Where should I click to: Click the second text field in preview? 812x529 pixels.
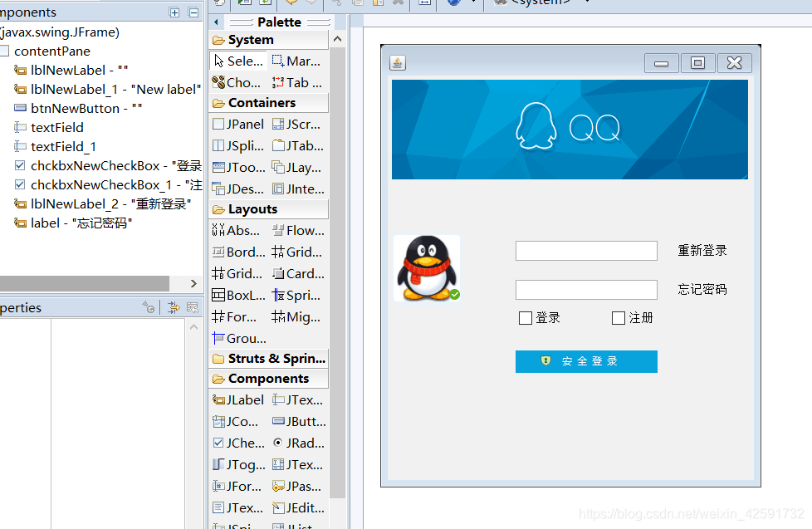click(586, 290)
